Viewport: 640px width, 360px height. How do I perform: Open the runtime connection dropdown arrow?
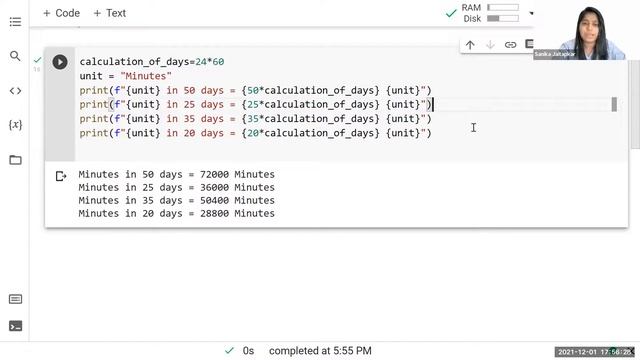tap(531, 13)
